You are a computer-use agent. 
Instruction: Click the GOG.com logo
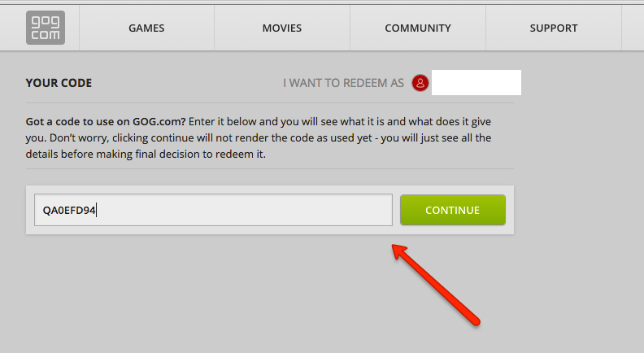pos(46,28)
